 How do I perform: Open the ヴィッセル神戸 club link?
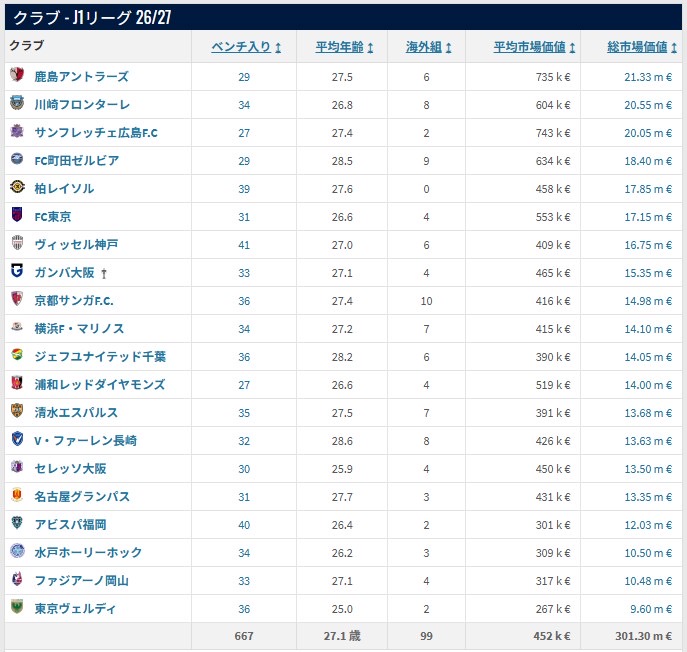point(76,244)
